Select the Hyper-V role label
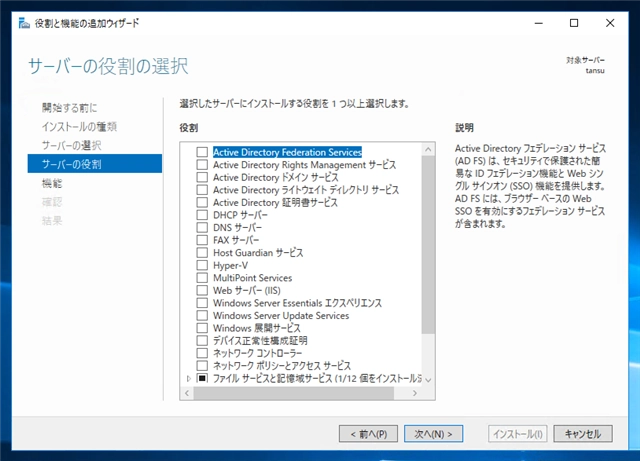Screen dimensions: 640x461 [x=230, y=265]
